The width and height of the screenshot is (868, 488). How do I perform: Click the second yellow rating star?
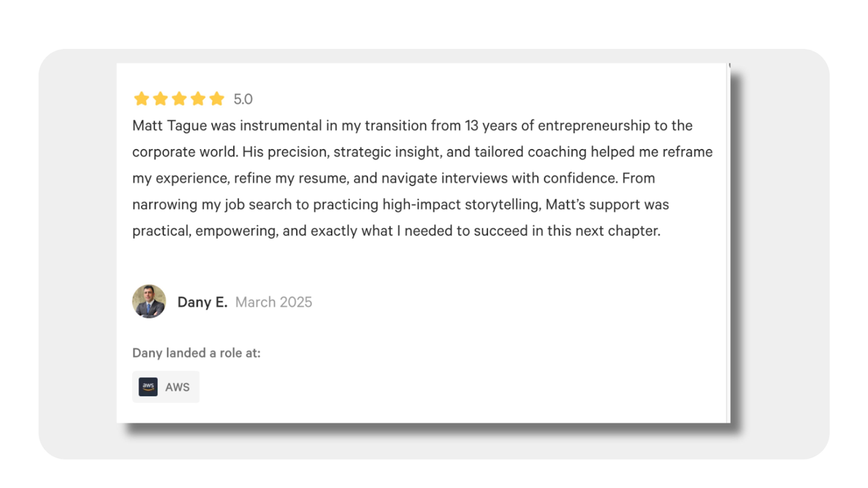(x=160, y=99)
